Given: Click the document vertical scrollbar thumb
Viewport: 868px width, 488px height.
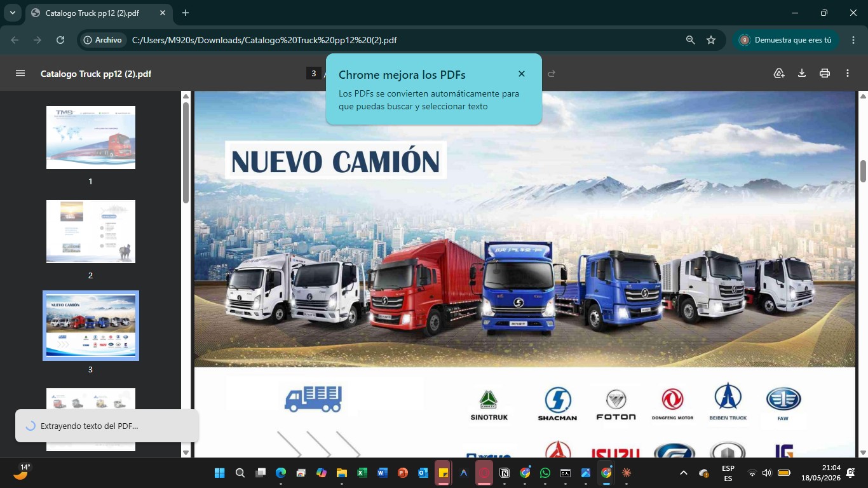Looking at the screenshot, I should pyautogui.click(x=863, y=171).
